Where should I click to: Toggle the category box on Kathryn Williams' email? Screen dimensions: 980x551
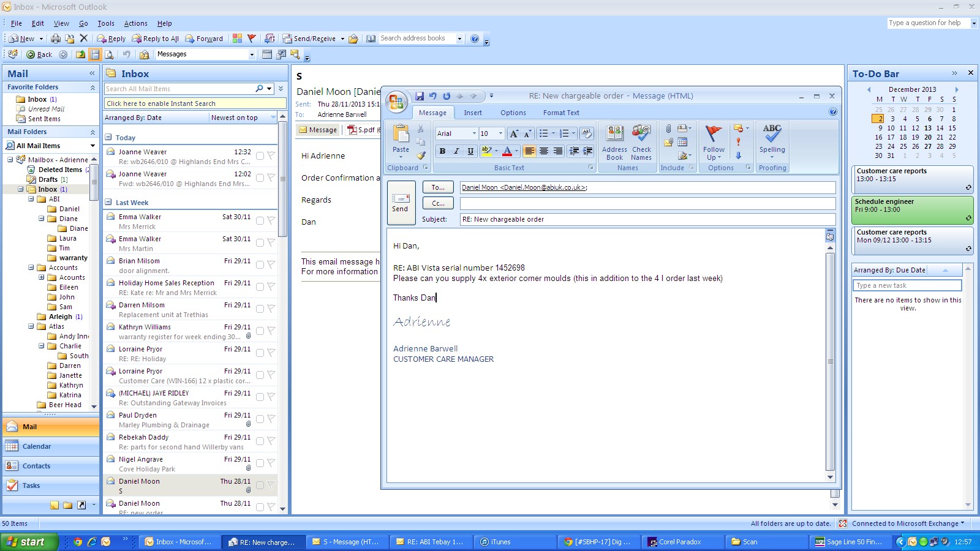tap(260, 331)
